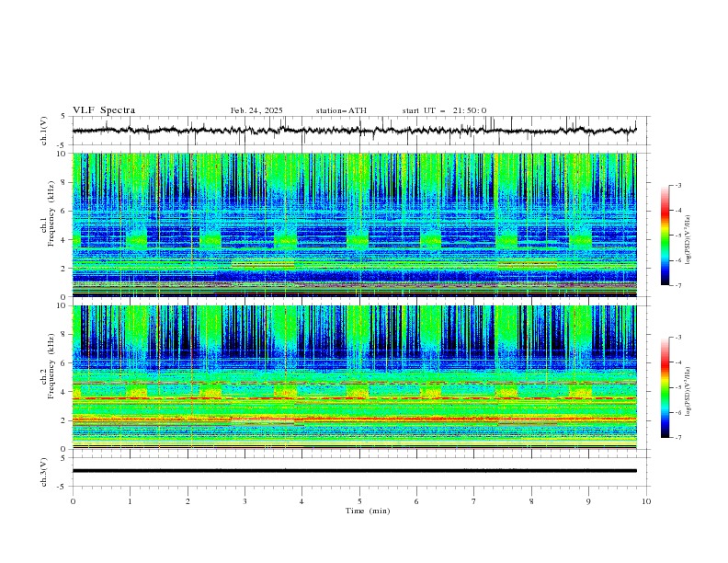The width and height of the screenshot is (728, 563).
Task: Click the ch.2 spectrogram panel
Action: 354,377
